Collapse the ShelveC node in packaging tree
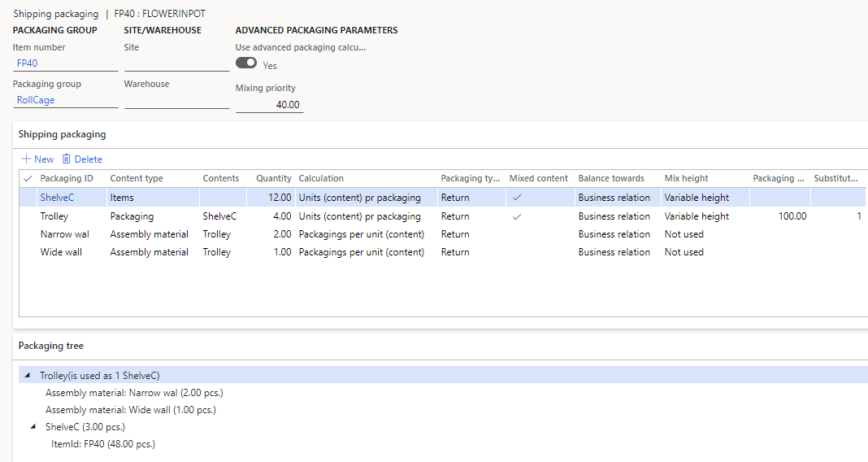This screenshot has height=462, width=868. (x=33, y=426)
